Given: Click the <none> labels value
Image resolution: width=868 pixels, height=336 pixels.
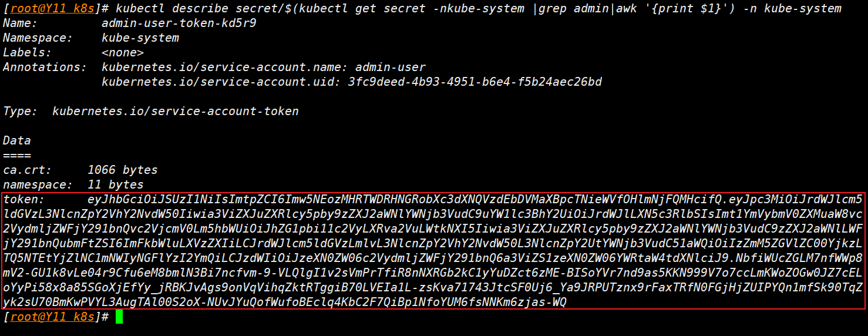Looking at the screenshot, I should coord(122,53).
